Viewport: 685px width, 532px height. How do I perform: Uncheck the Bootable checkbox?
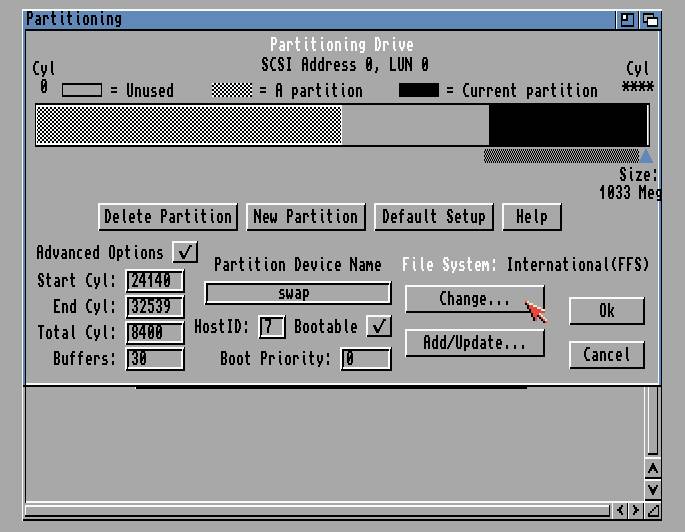coord(378,327)
